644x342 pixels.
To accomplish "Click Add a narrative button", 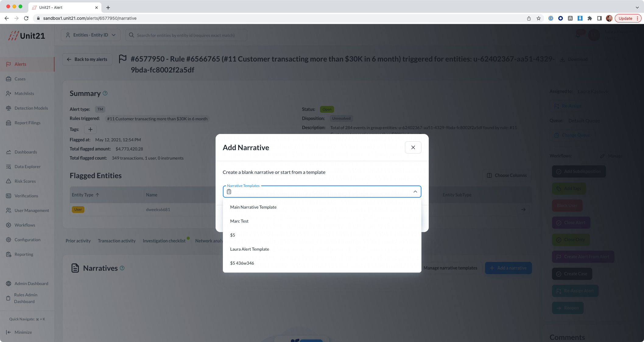I will click(x=508, y=268).
